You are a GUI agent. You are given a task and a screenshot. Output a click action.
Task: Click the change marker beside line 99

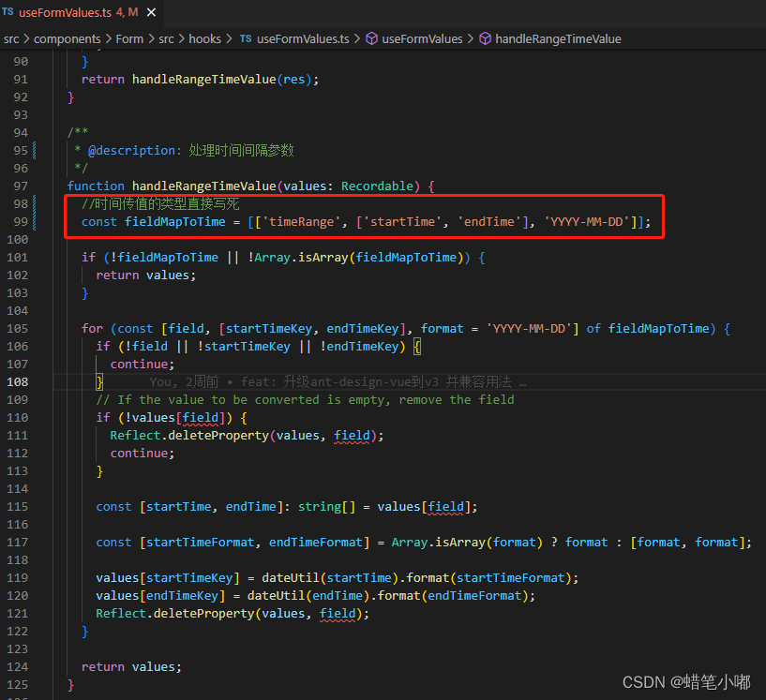click(34, 221)
